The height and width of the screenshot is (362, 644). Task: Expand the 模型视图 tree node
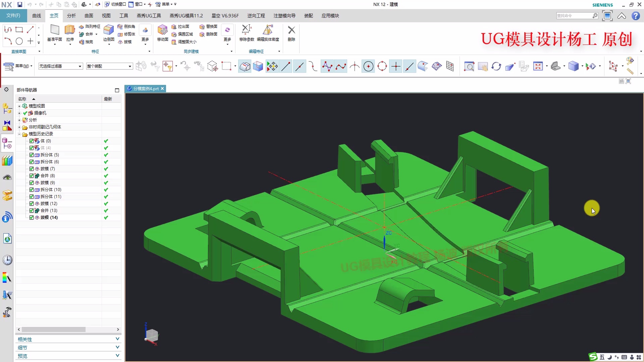point(19,106)
